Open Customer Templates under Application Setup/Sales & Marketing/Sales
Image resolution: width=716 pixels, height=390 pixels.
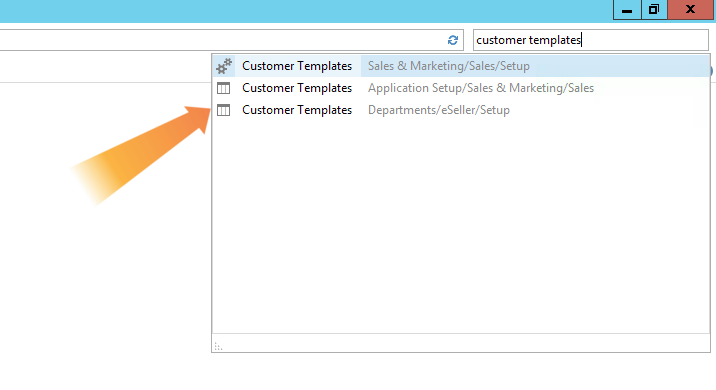pos(461,88)
